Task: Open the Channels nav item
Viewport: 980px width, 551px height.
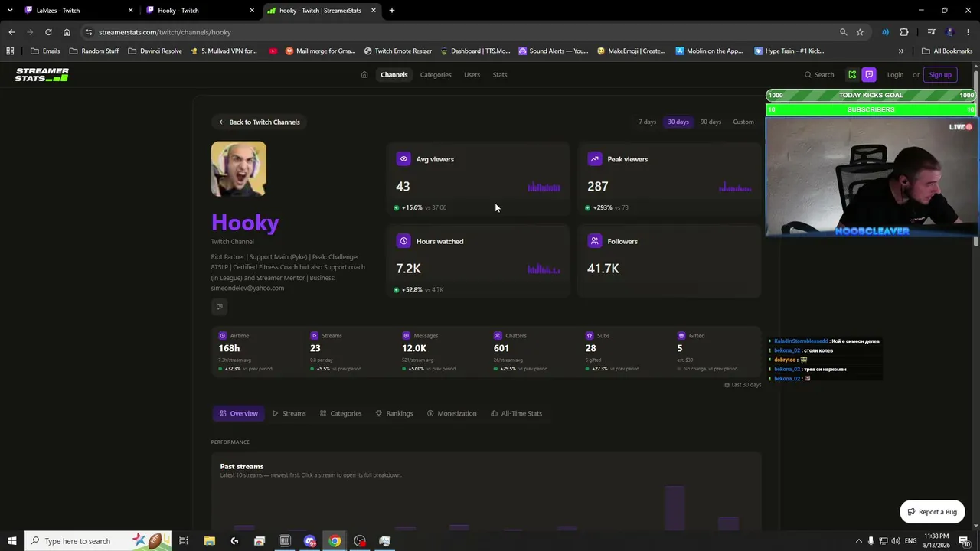Action: (394, 75)
